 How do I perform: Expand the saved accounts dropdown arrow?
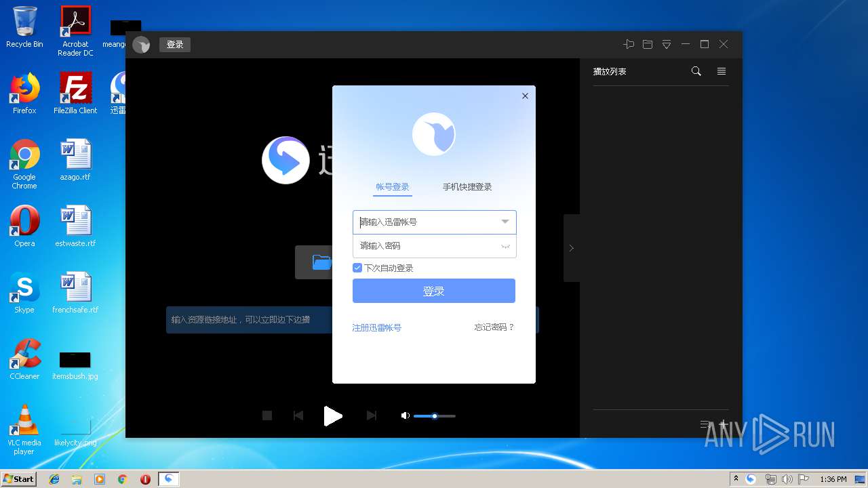505,222
